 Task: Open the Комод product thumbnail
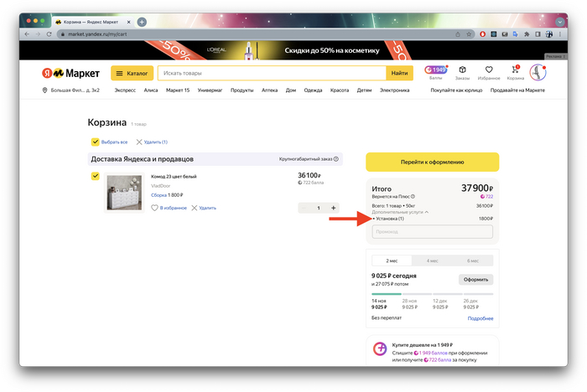pos(124,193)
